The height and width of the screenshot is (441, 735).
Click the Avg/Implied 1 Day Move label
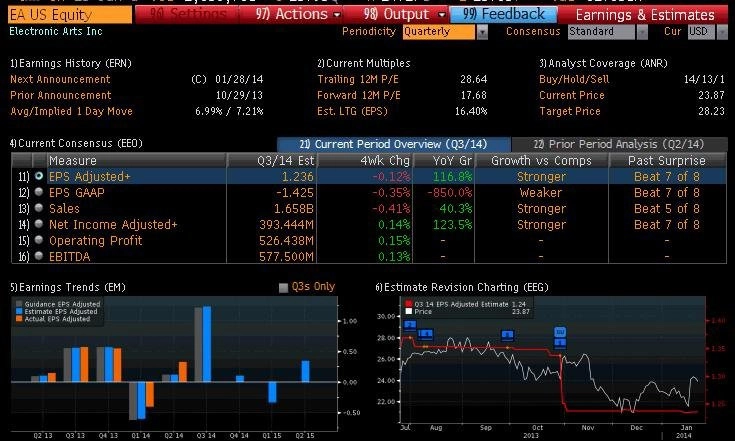click(71, 111)
